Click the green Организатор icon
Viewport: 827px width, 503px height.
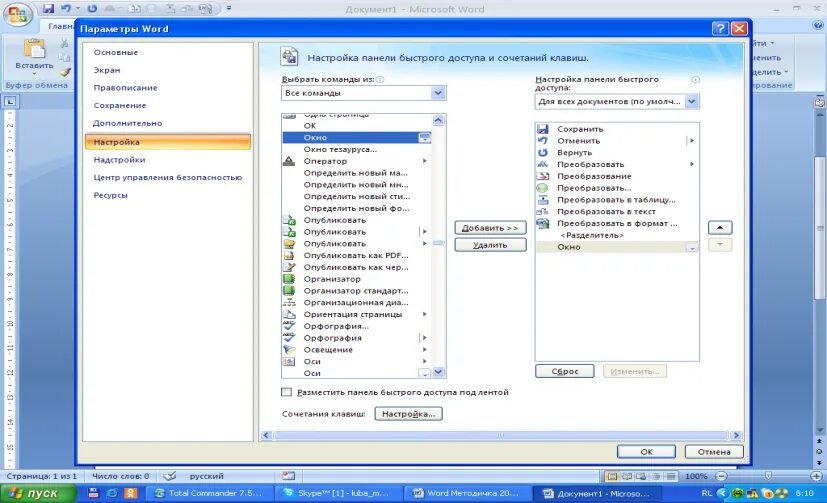(x=289, y=279)
